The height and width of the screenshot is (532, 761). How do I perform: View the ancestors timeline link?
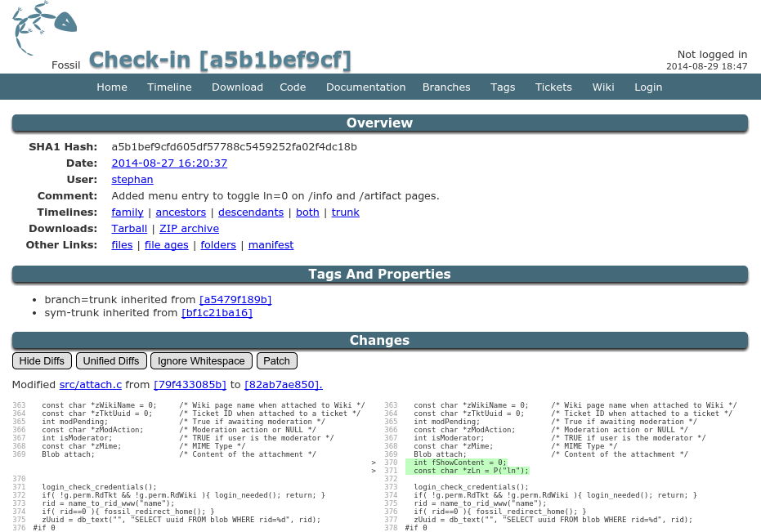(x=181, y=212)
